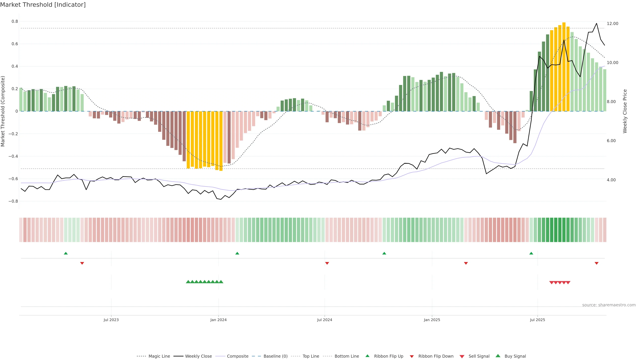Toggle Top Line legend entry
The image size is (644, 362).
311,356
